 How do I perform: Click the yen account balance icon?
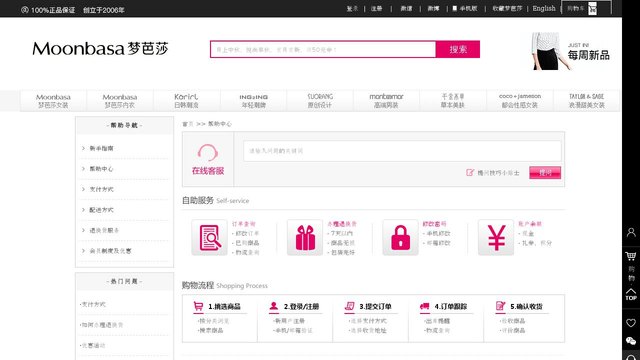(496, 238)
